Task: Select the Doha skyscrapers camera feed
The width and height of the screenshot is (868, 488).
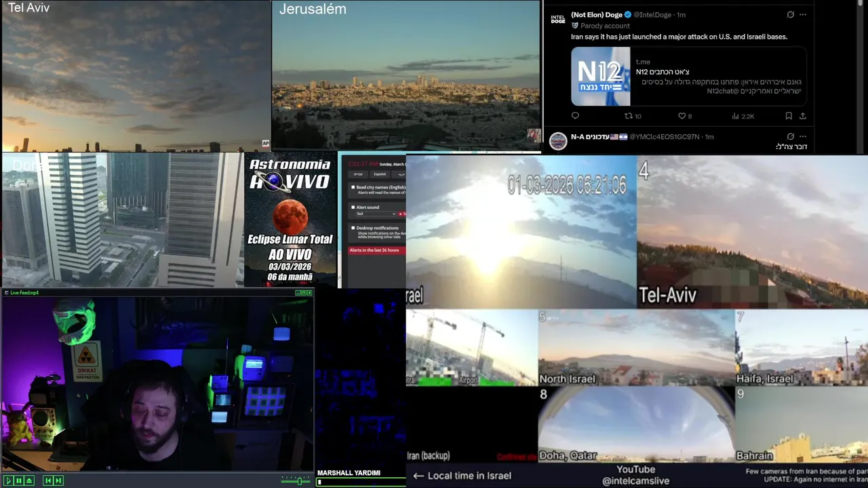Action: (122, 220)
